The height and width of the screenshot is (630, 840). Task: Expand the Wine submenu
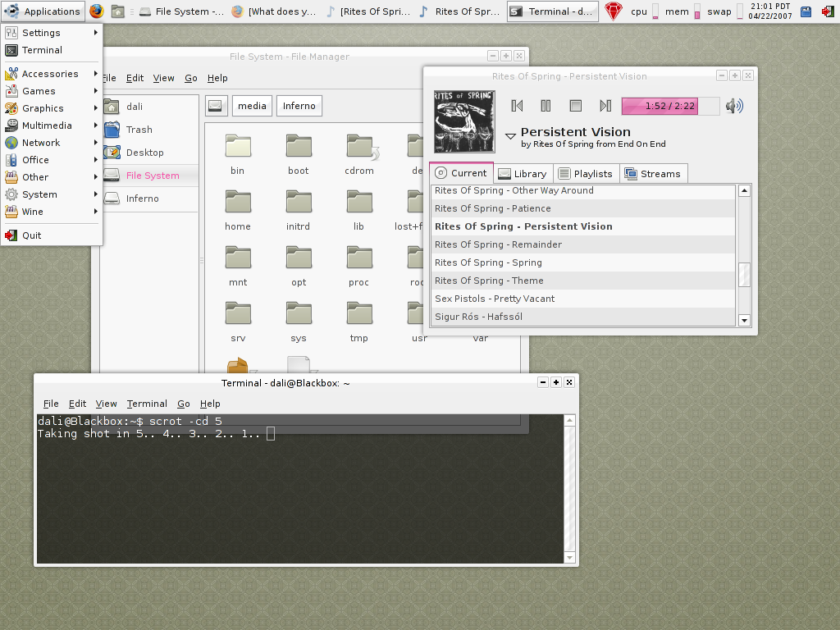[x=52, y=212]
